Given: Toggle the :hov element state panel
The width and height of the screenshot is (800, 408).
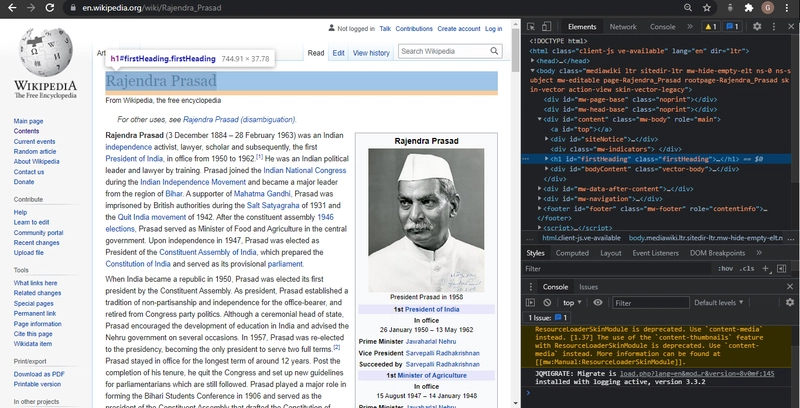Looking at the screenshot, I should pyautogui.click(x=725, y=269).
